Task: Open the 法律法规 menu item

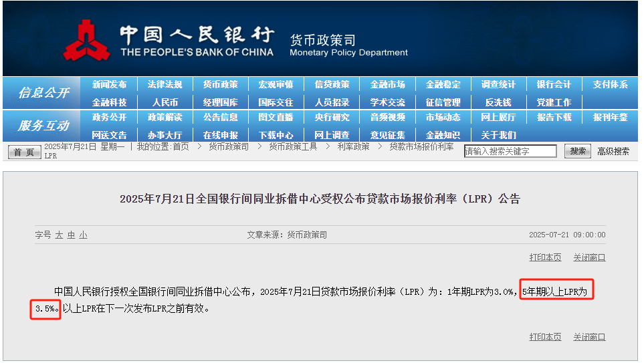Action: (165, 85)
